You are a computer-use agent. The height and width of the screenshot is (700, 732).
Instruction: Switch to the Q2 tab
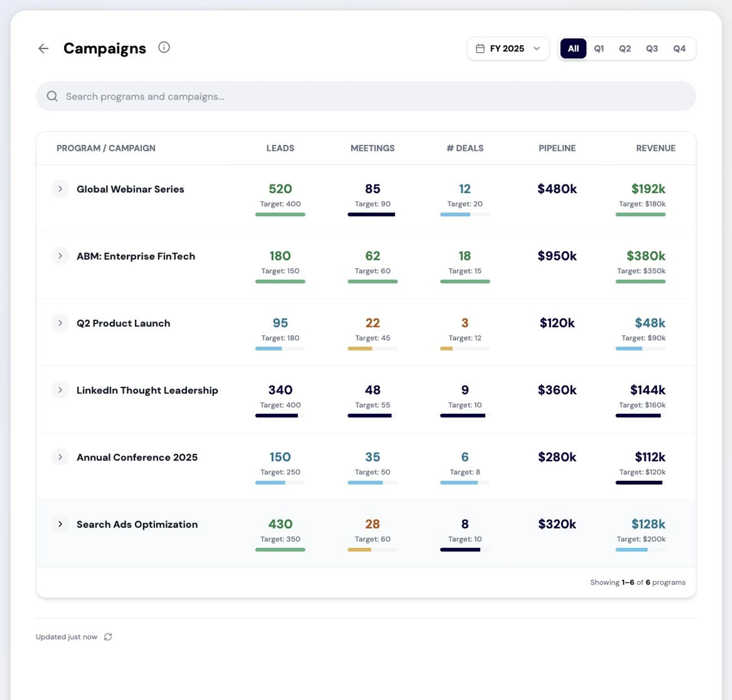(625, 49)
